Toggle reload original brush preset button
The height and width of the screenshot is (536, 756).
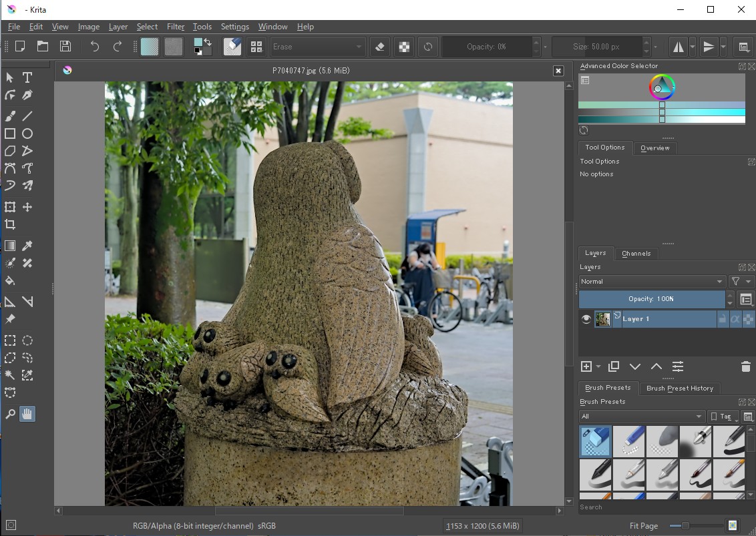[x=427, y=47]
